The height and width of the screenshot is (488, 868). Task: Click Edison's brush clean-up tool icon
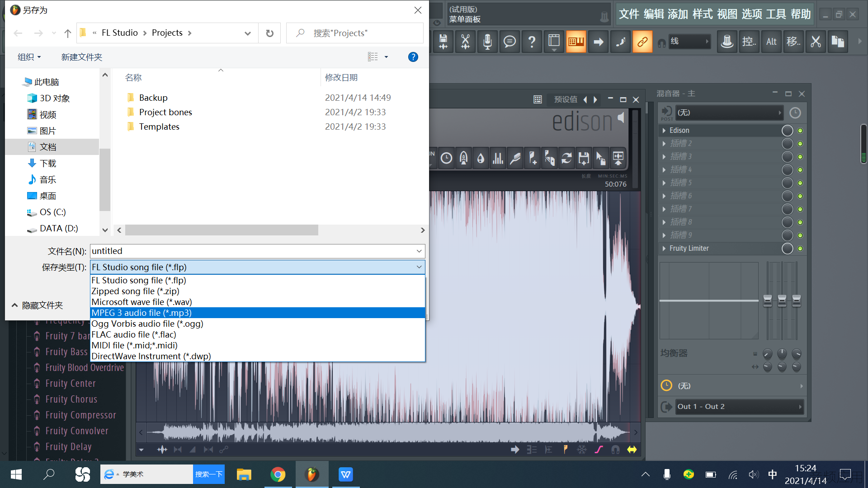(x=515, y=158)
